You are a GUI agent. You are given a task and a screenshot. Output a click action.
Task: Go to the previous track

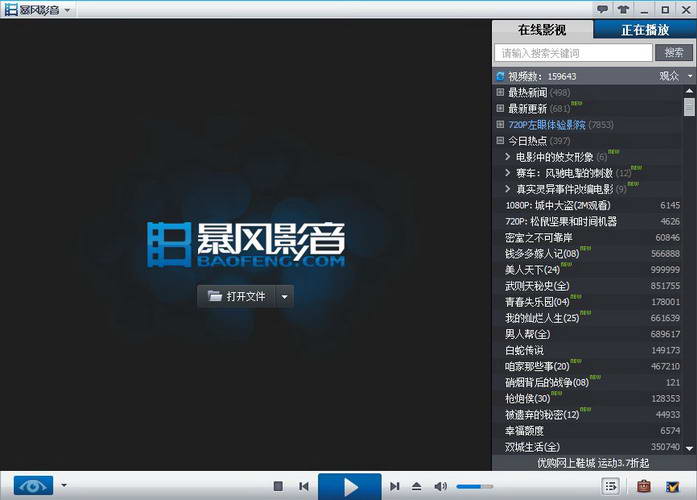(x=304, y=486)
